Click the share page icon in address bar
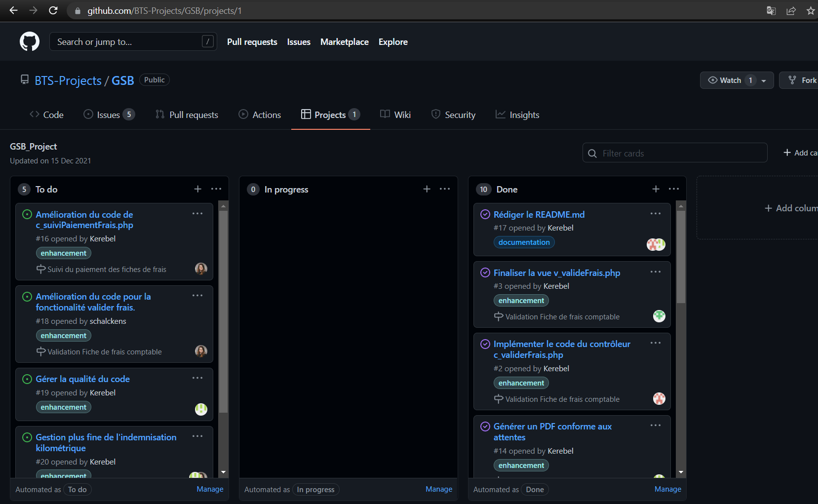The image size is (818, 504). coord(791,10)
